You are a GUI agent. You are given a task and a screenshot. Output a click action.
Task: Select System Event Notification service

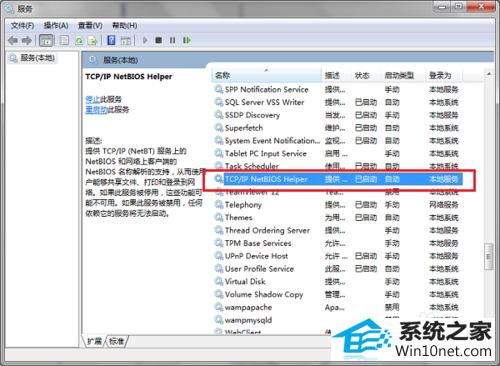[337, 141]
